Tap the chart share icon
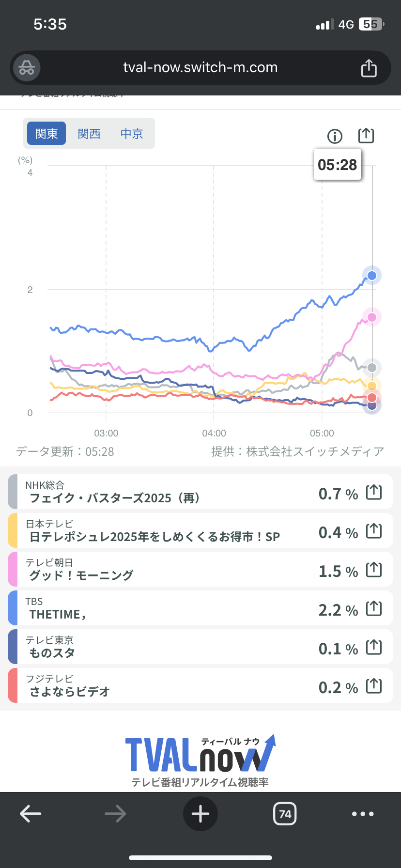This screenshot has height=868, width=401. click(366, 136)
